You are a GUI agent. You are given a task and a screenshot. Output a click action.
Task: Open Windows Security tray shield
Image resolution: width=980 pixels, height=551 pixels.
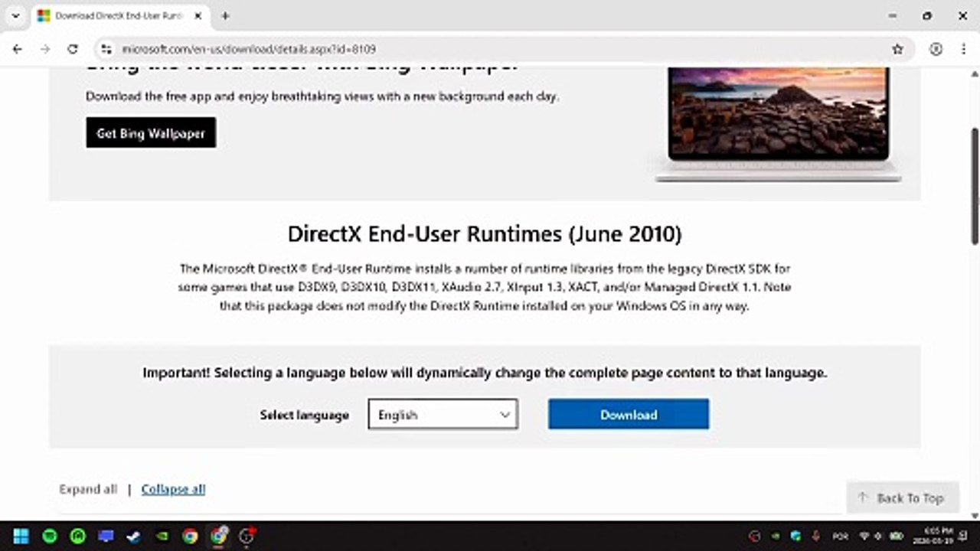coord(795,536)
